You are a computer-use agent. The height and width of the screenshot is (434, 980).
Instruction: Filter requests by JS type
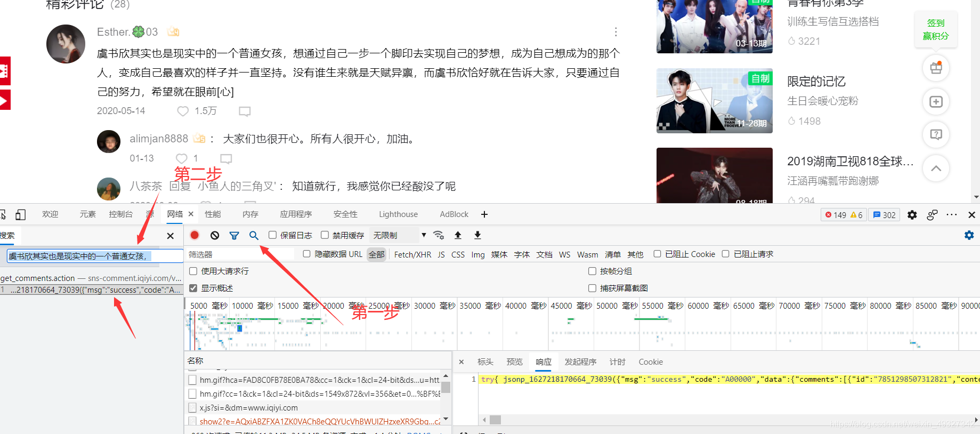441,255
